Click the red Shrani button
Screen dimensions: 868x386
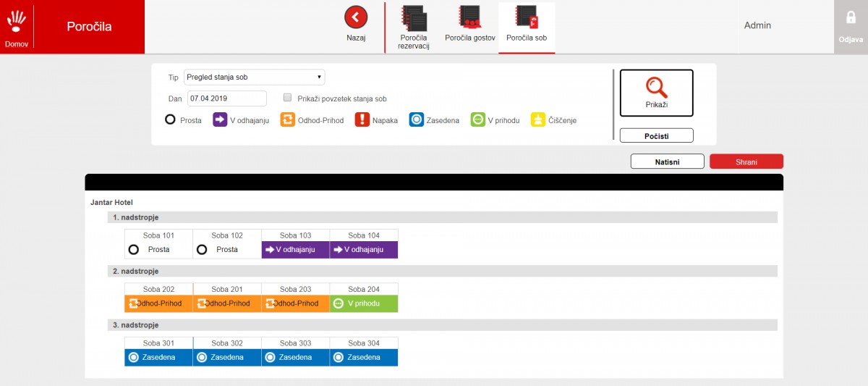(746, 161)
